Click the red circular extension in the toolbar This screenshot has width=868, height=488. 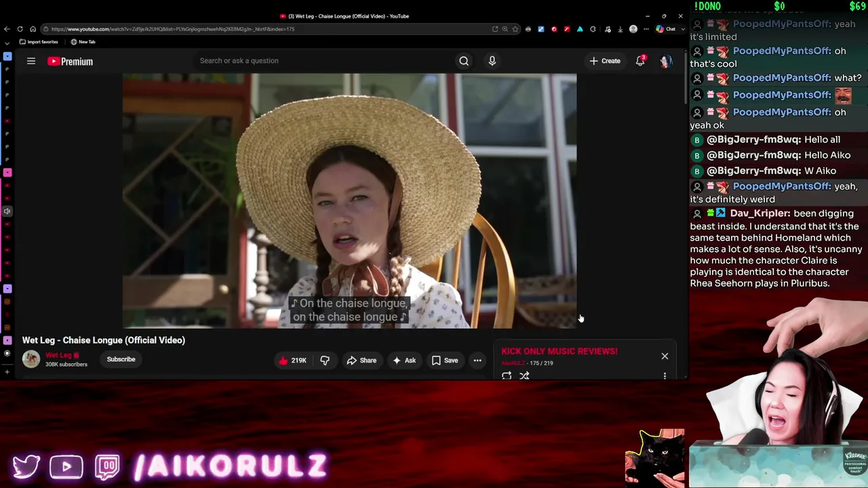pyautogui.click(x=554, y=29)
